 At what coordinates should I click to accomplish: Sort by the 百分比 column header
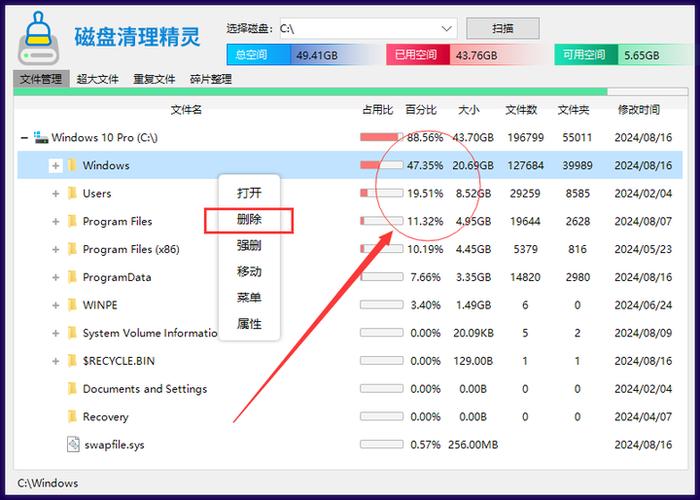point(421,110)
